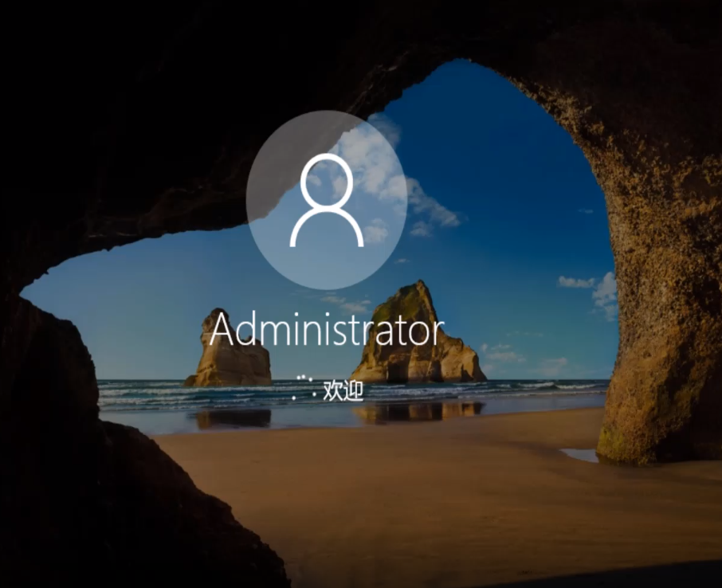The image size is (722, 588).
Task: Click the Administrator account name
Action: 326,331
